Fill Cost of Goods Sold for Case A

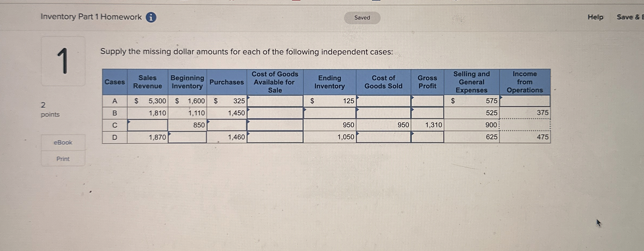[384, 101]
